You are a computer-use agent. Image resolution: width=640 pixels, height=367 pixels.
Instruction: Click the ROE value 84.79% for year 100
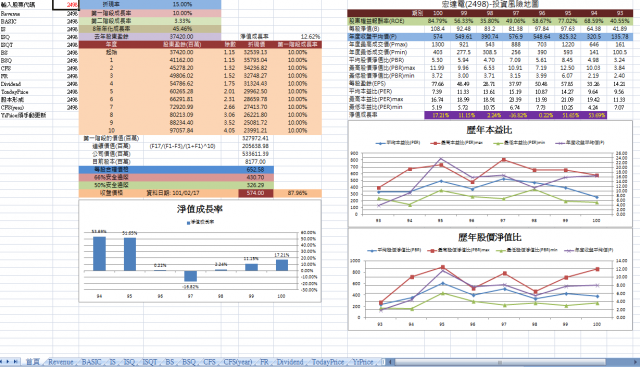pos(438,21)
